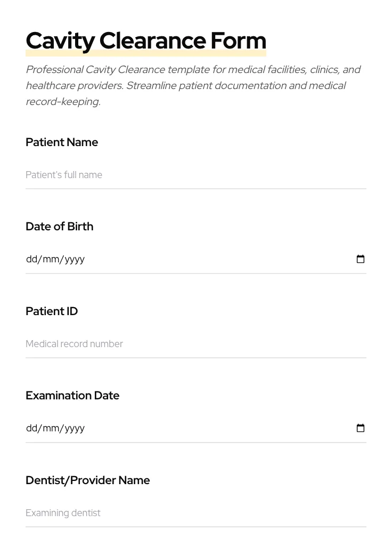392x546 pixels.
Task: Click the empty middle of the Examination Date field
Action: pyautogui.click(x=213, y=428)
